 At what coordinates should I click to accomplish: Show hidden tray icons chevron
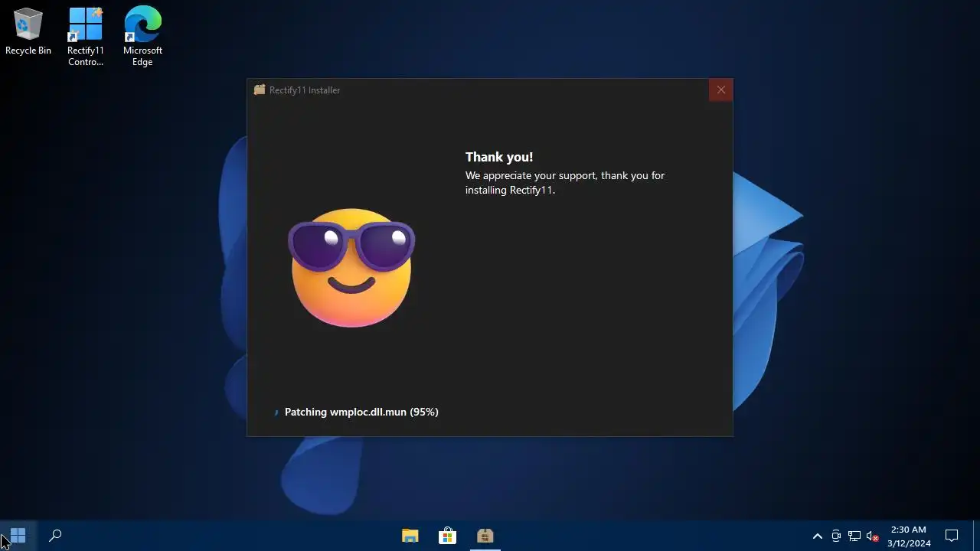click(x=817, y=536)
